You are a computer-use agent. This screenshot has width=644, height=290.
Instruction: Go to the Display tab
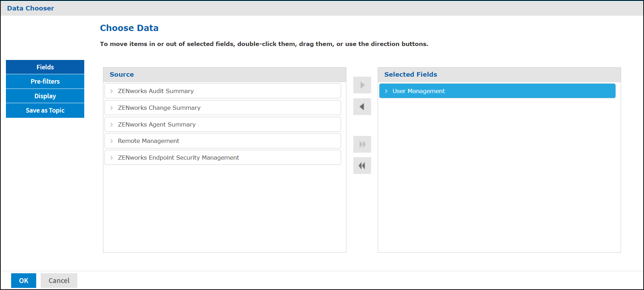[x=45, y=96]
